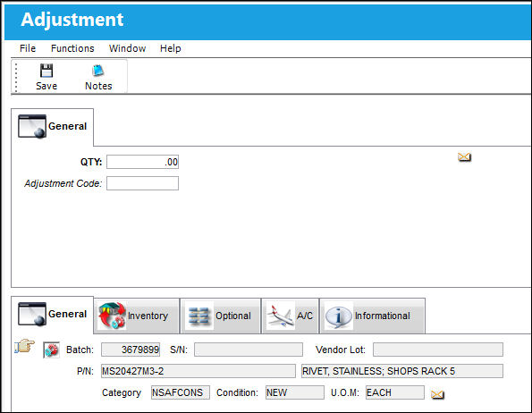Screen dimensions: 532x413
Task: Open the Notes toolbar icon
Action: pyautogui.click(x=98, y=71)
